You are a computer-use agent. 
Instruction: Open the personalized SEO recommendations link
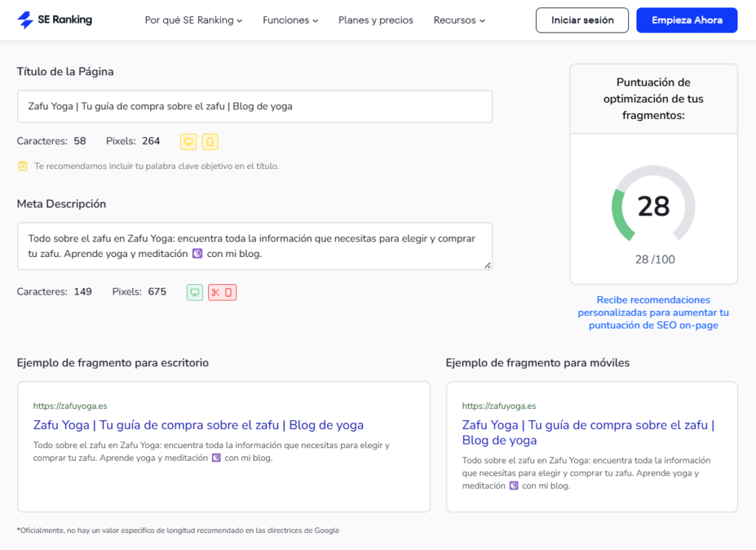653,312
